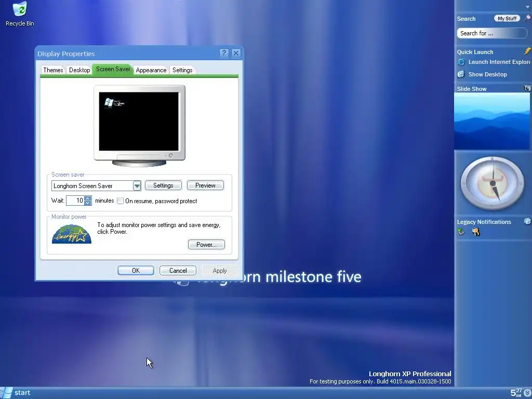The image size is (532, 399).
Task: Click the Longhorn XP Professional watermark text
Action: click(410, 374)
